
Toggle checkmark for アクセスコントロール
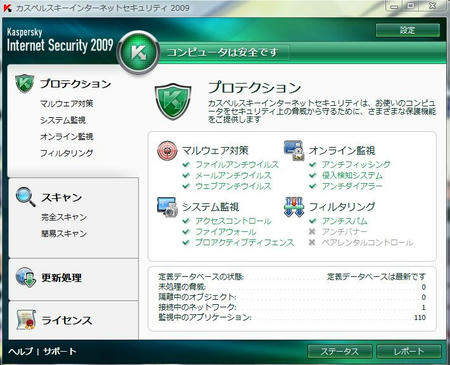tap(186, 221)
